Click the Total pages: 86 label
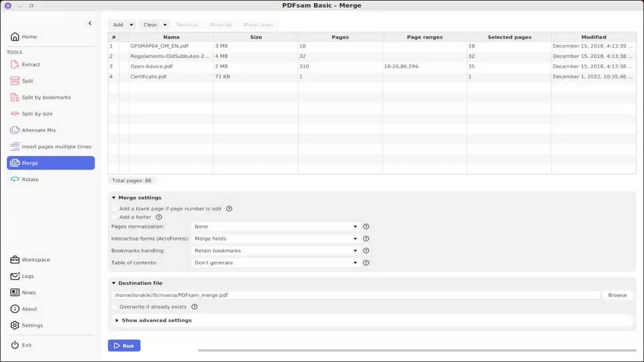Image resolution: width=644 pixels, height=362 pixels. pyautogui.click(x=132, y=181)
